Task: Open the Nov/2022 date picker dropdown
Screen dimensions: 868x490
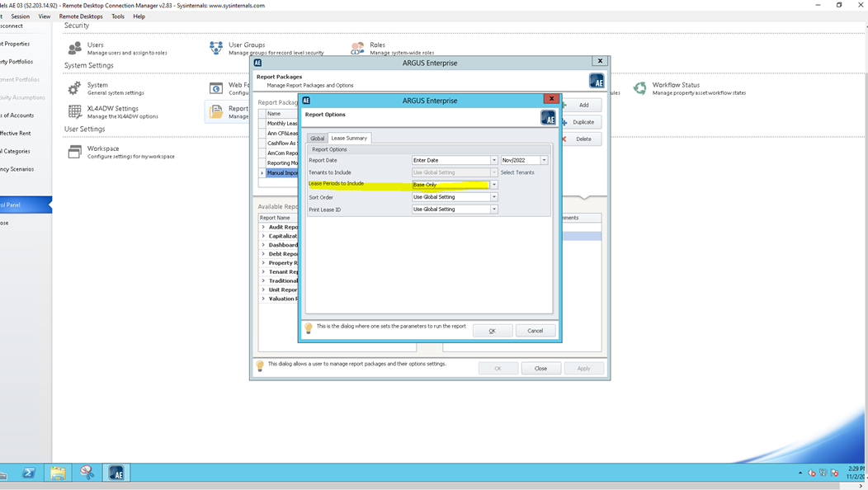Action: (x=545, y=160)
